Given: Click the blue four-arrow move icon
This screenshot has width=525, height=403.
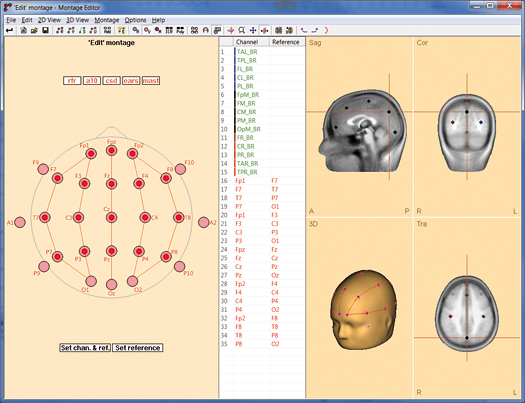Looking at the screenshot, I should pyautogui.click(x=253, y=30).
